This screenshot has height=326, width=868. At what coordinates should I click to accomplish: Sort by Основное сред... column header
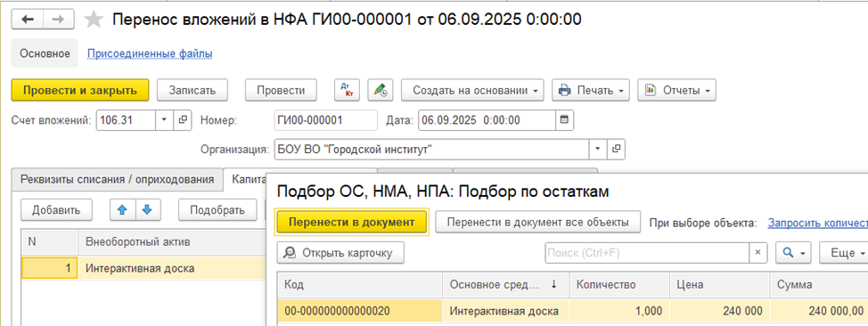[506, 284]
